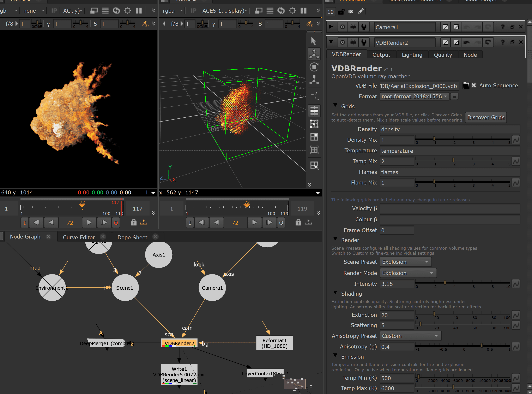The image size is (532, 394).
Task: Open the Curve Editor tab
Action: coord(79,237)
